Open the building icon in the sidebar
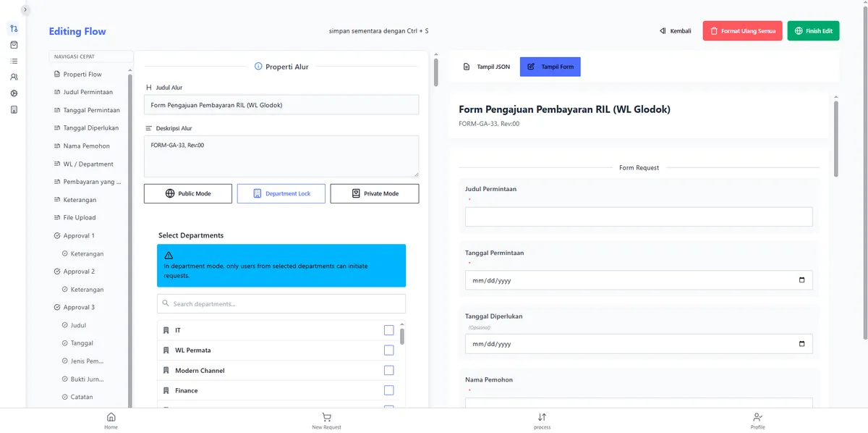 [14, 109]
